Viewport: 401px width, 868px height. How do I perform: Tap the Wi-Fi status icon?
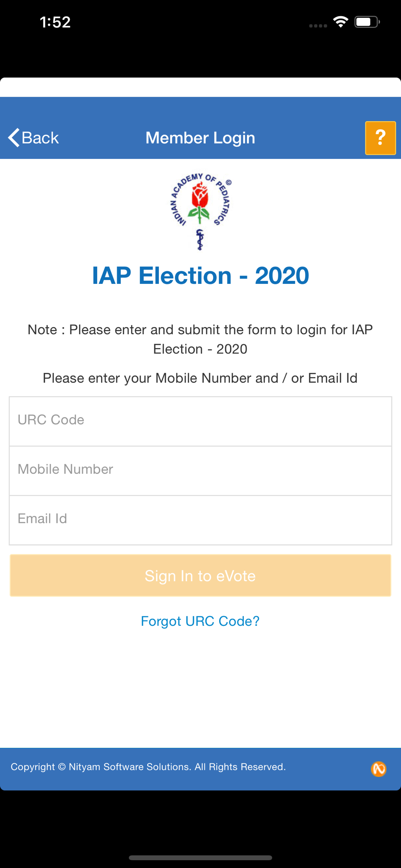341,22
